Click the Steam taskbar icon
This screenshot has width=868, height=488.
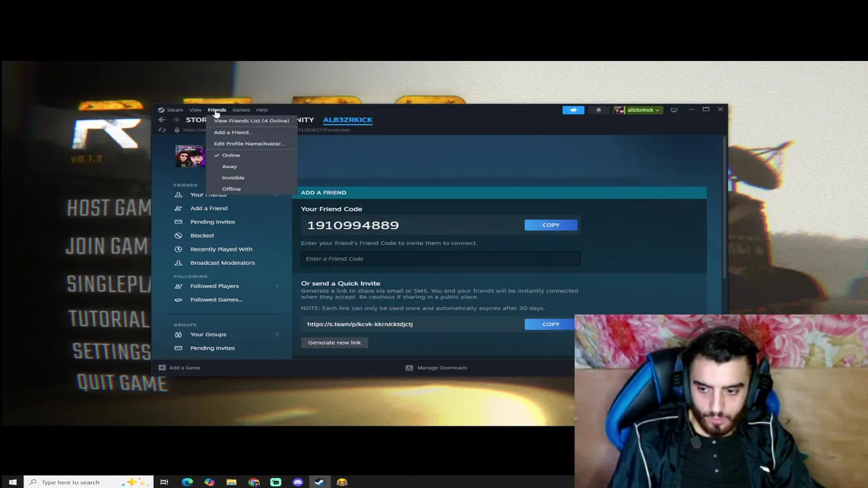point(319,482)
